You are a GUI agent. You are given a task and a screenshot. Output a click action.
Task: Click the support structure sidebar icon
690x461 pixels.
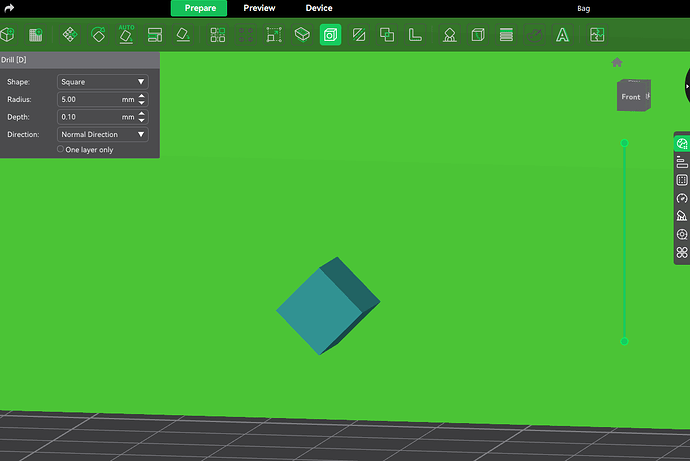pyautogui.click(x=682, y=216)
